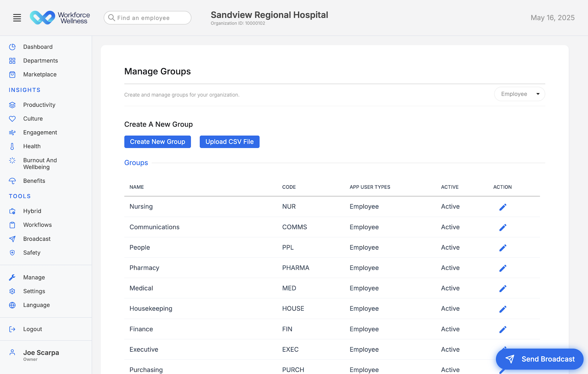Open the Employee filter dropdown
Screen dimensions: 588x374
click(519, 94)
